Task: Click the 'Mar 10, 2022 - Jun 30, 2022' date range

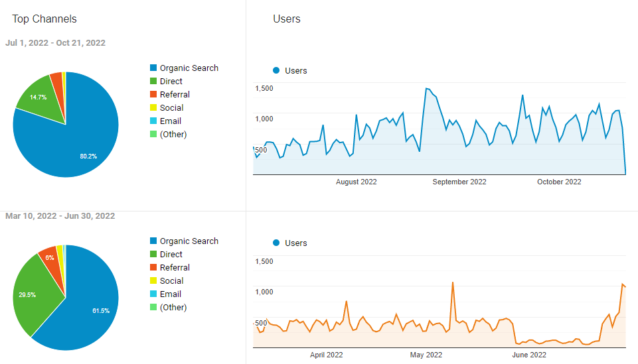Action: (60, 215)
